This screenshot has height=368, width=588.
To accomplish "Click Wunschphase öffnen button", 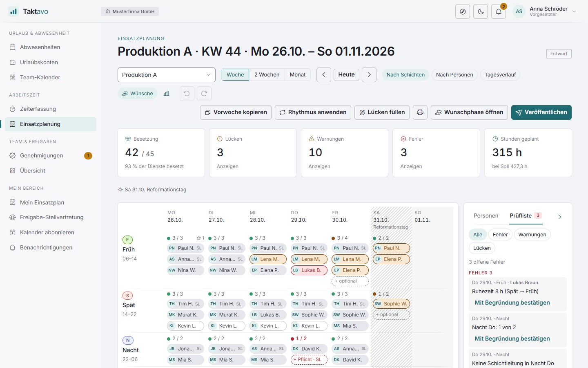I will (469, 112).
